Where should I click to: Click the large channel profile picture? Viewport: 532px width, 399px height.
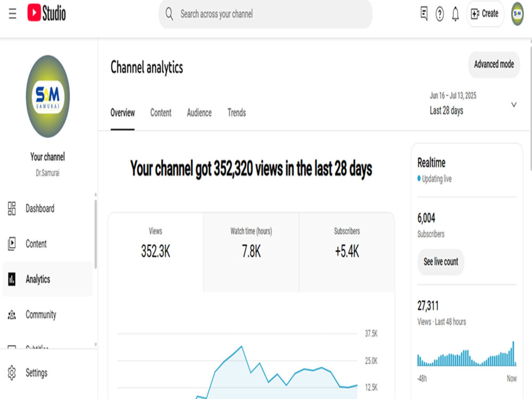coord(48,96)
